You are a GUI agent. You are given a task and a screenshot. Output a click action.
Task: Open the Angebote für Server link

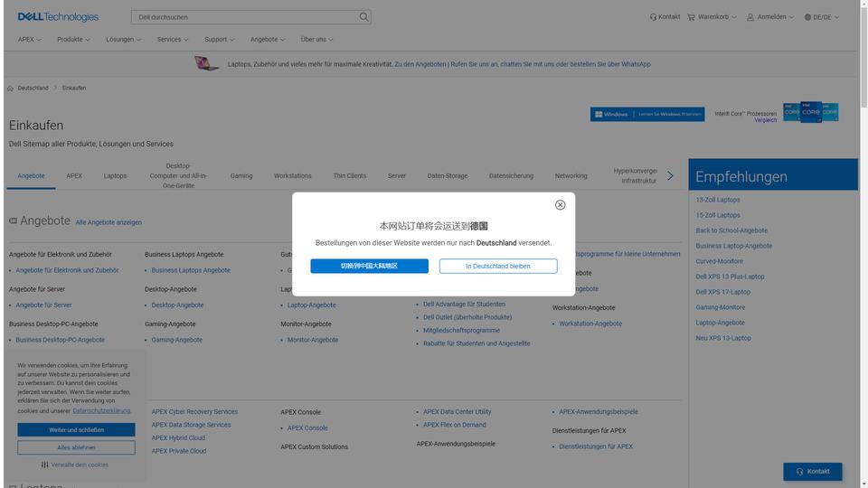[x=43, y=305]
